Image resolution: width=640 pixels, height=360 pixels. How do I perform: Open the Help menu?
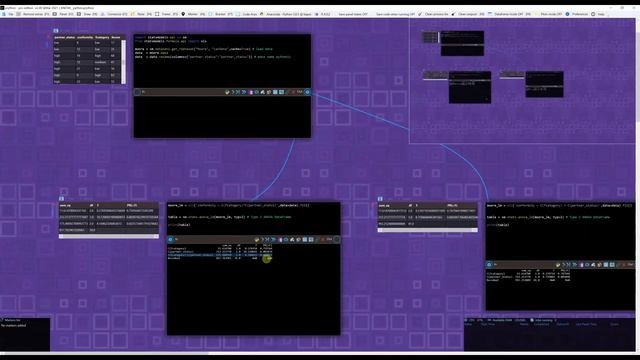[x=598, y=14]
